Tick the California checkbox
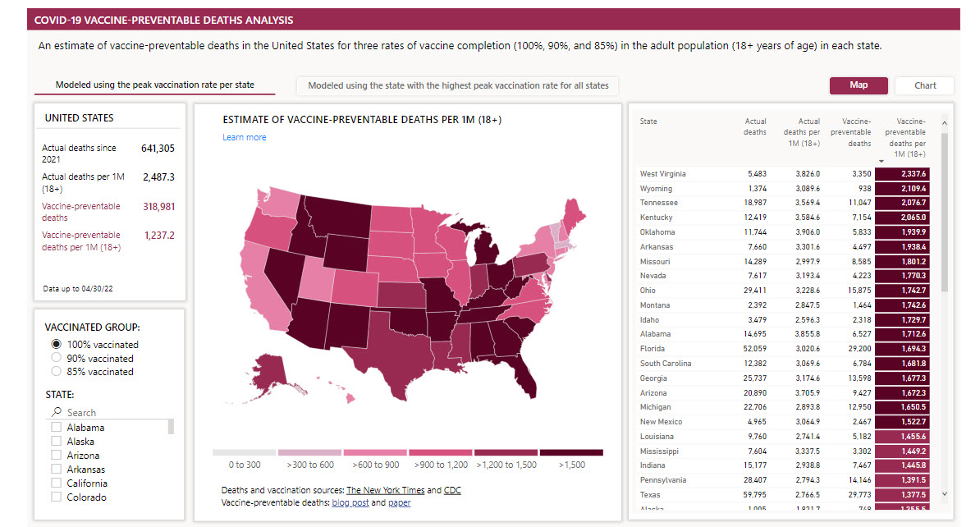 tap(57, 483)
